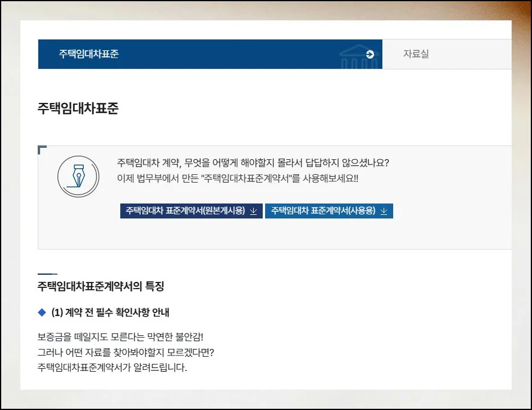Viewport: 532px width, 410px height.
Task: Click the download arrow on the 사용용 button
Action: pyautogui.click(x=384, y=211)
